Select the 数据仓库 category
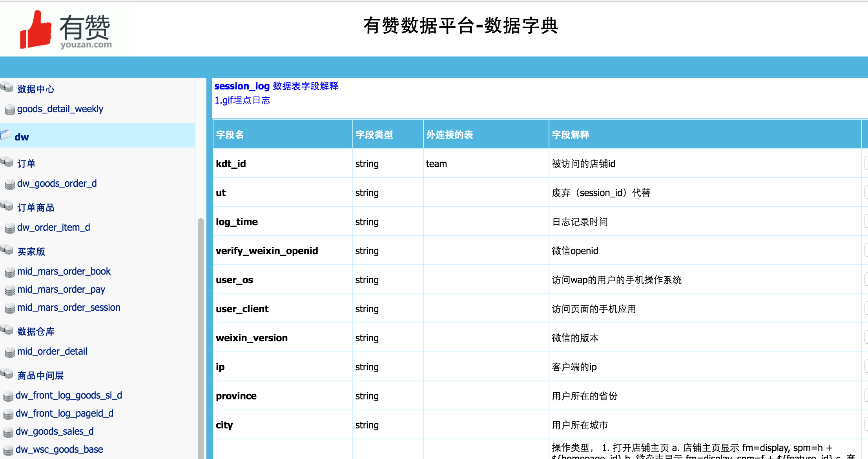Screen dimensions: 868x459 click(x=36, y=331)
